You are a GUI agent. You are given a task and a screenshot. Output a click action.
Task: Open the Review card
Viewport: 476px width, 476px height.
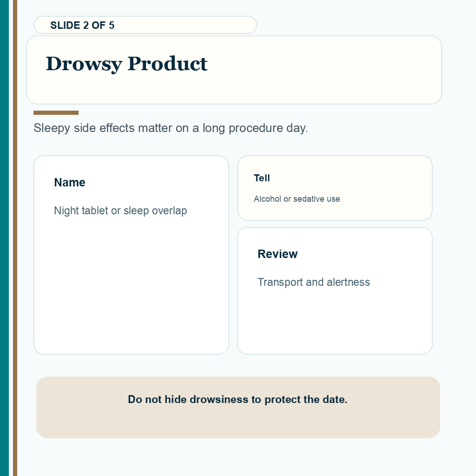(335, 291)
